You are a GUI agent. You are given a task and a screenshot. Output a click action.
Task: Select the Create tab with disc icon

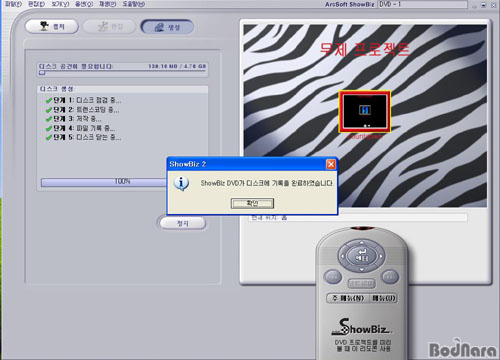tap(167, 27)
